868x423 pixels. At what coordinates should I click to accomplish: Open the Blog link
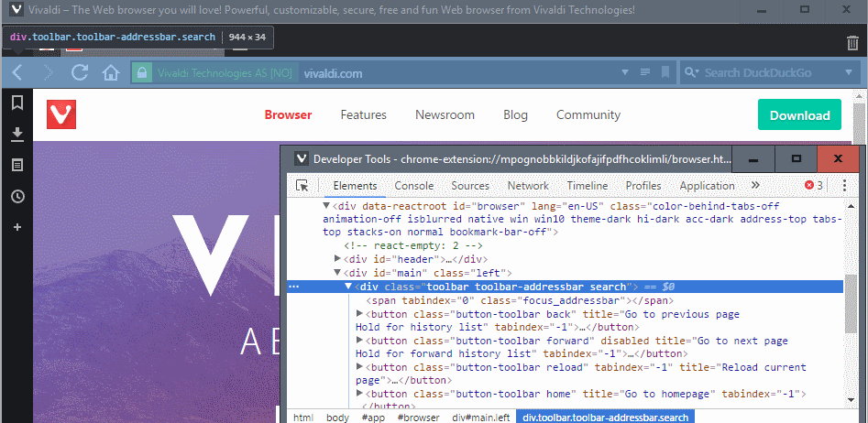pyautogui.click(x=515, y=115)
